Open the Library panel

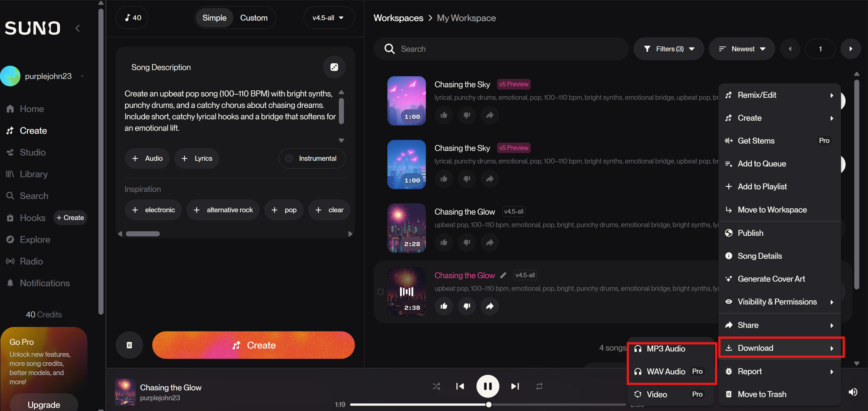tap(33, 174)
